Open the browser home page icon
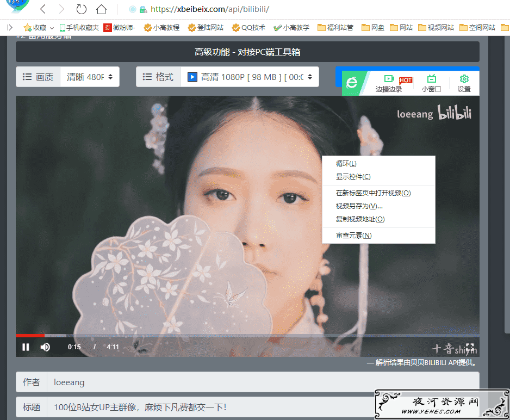The height and width of the screenshot is (420, 510). pyautogui.click(x=101, y=9)
